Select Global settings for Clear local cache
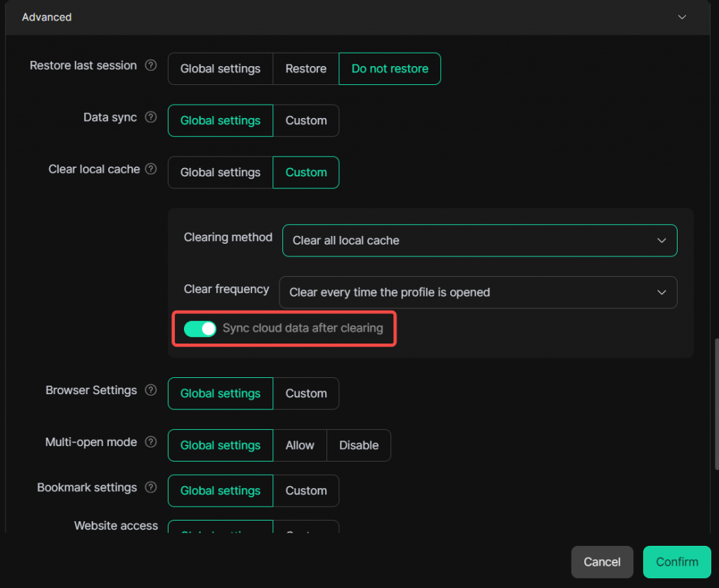 point(220,173)
